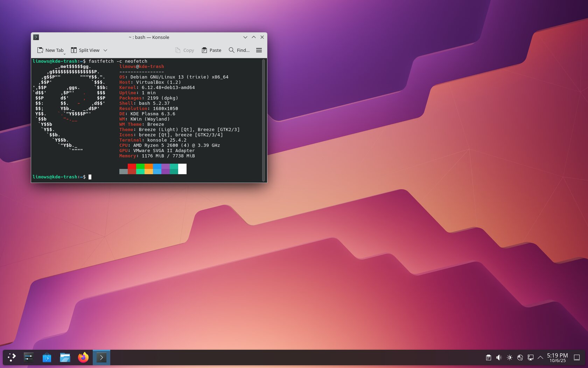This screenshot has width=588, height=368.
Task: Click the clock showing 5:19 PM
Action: pos(557,357)
